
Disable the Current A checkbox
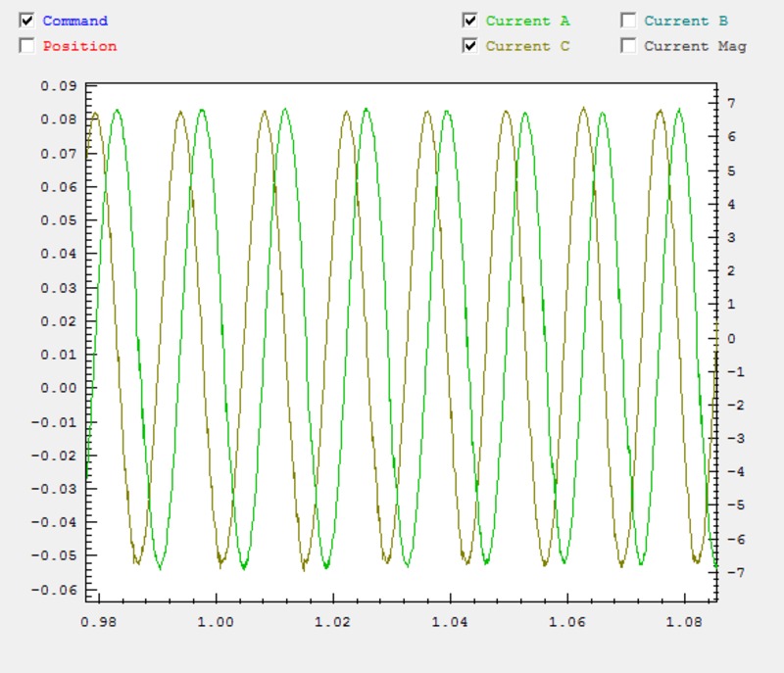pyautogui.click(x=470, y=21)
